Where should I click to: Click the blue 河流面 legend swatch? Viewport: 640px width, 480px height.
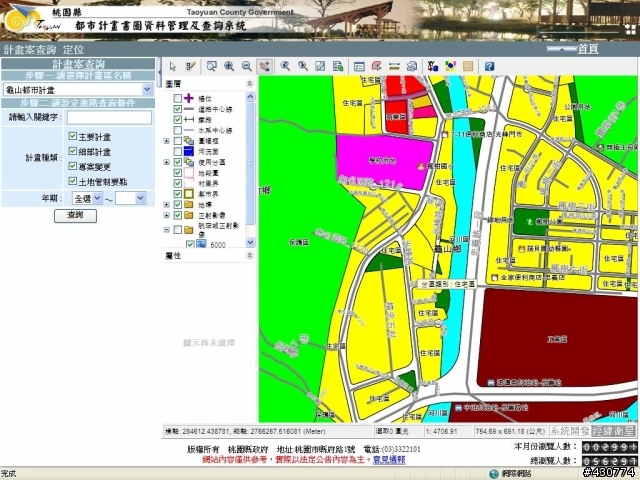(x=189, y=151)
